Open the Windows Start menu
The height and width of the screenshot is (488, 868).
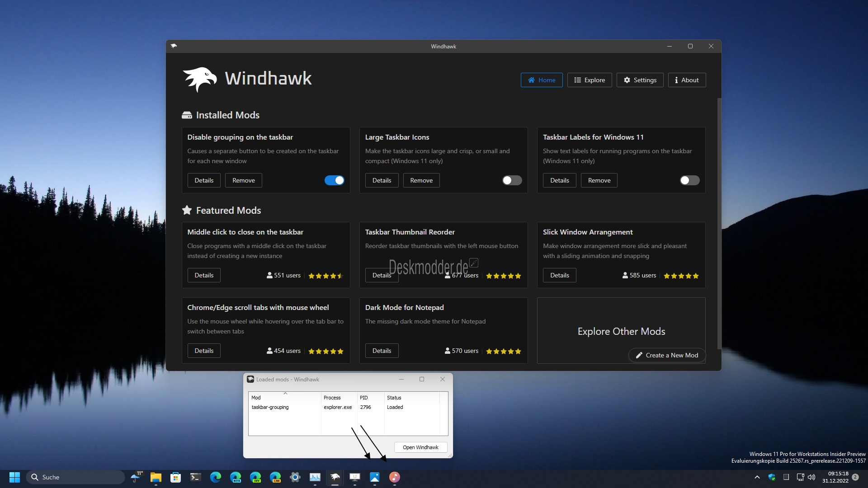tap(14, 477)
